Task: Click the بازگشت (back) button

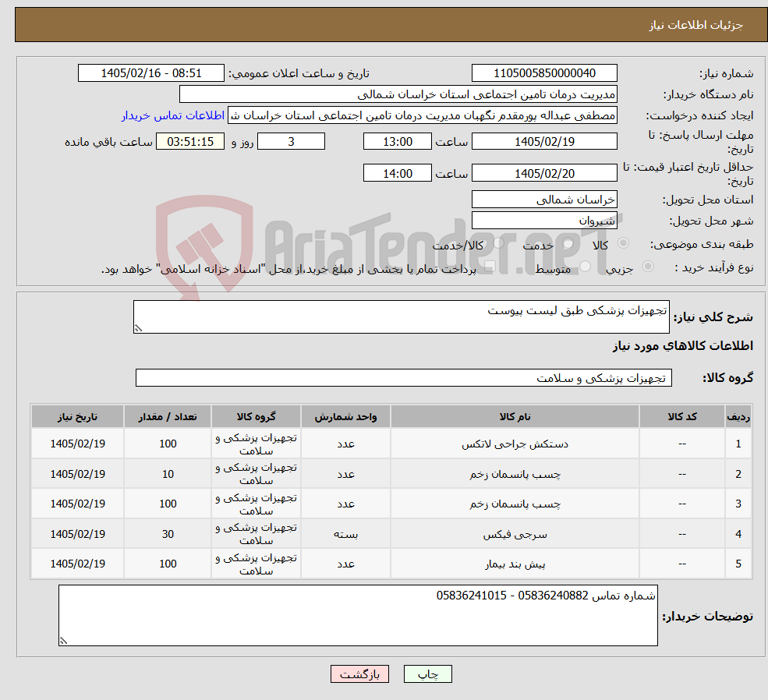Action: 359,674
